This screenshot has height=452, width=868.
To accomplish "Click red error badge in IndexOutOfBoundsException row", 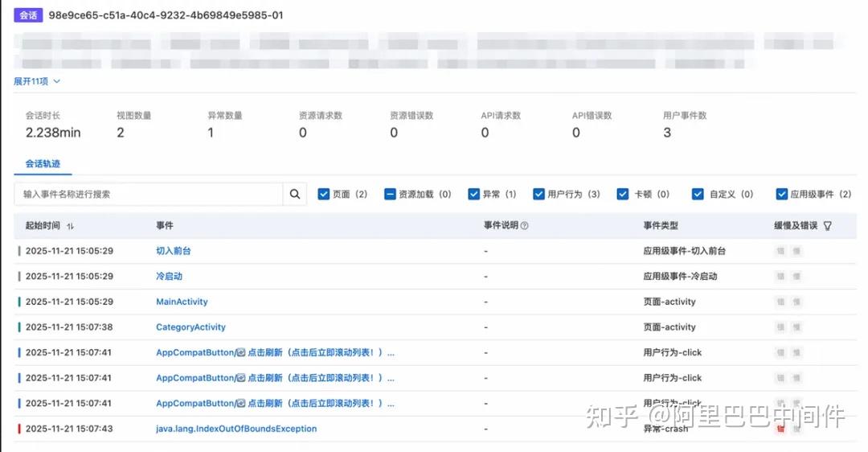I will coord(780,428).
